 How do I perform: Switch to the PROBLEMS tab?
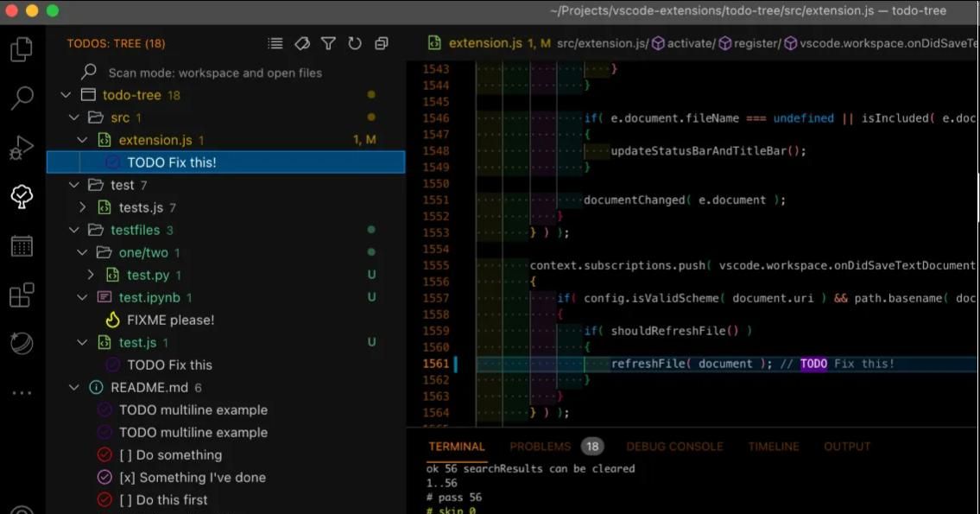[x=540, y=447]
